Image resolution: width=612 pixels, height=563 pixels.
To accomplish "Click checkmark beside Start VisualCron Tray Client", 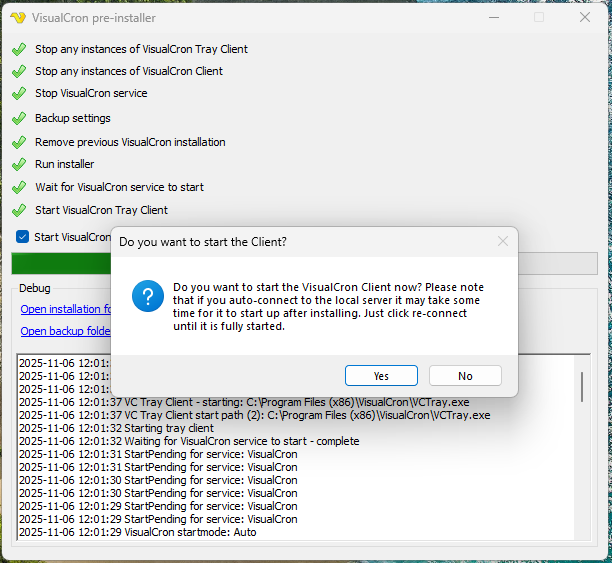I will [x=18, y=210].
